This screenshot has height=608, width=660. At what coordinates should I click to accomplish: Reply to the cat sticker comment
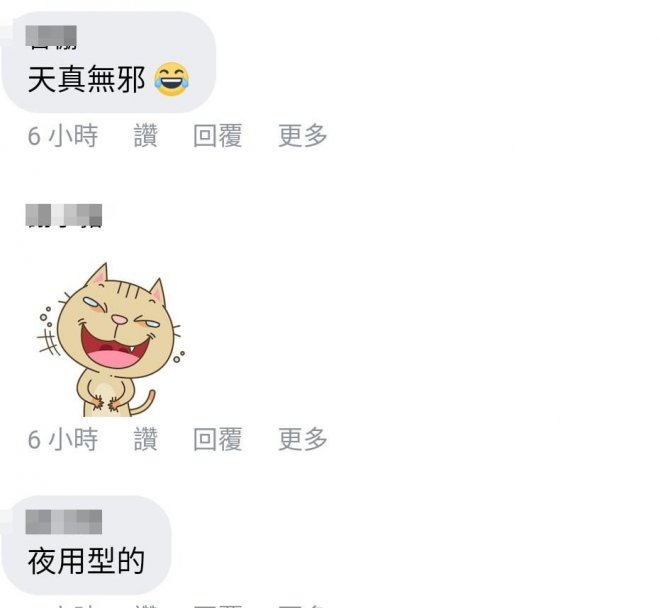tap(218, 439)
